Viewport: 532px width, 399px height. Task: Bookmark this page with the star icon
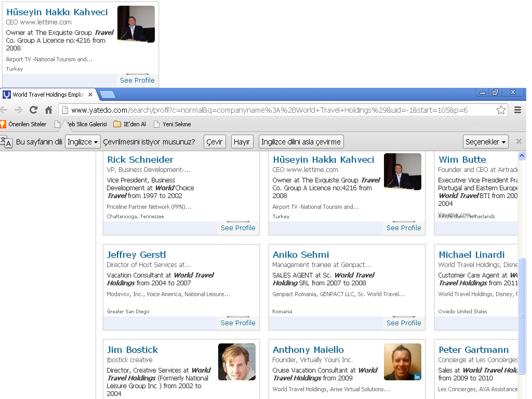click(501, 110)
